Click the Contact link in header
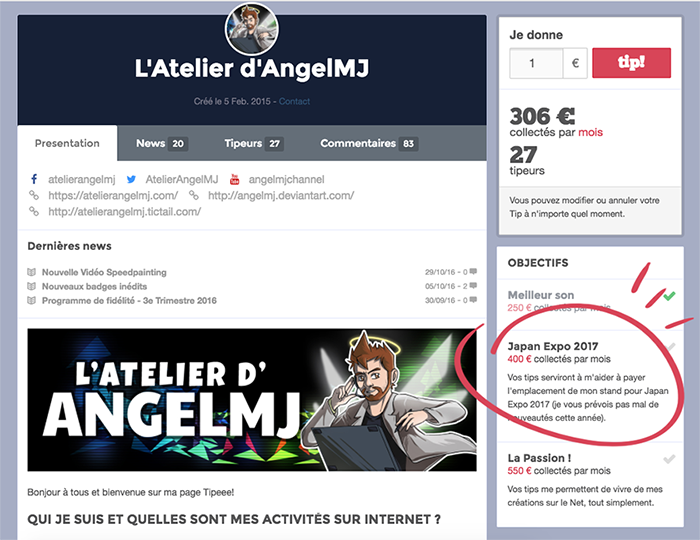 (294, 101)
